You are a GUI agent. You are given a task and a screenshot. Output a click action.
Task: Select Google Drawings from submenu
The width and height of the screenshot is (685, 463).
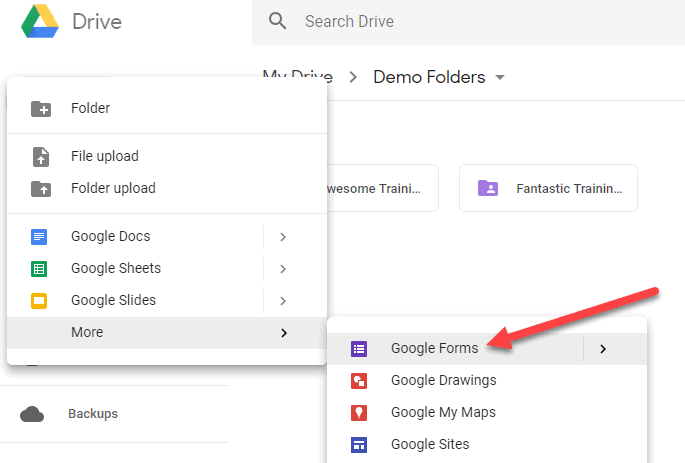point(487,380)
